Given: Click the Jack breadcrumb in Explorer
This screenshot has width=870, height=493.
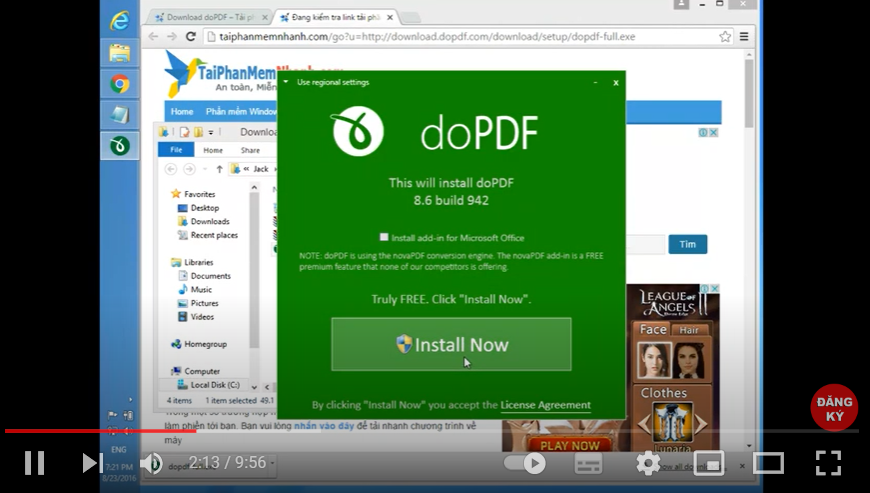Looking at the screenshot, I should click(x=261, y=169).
